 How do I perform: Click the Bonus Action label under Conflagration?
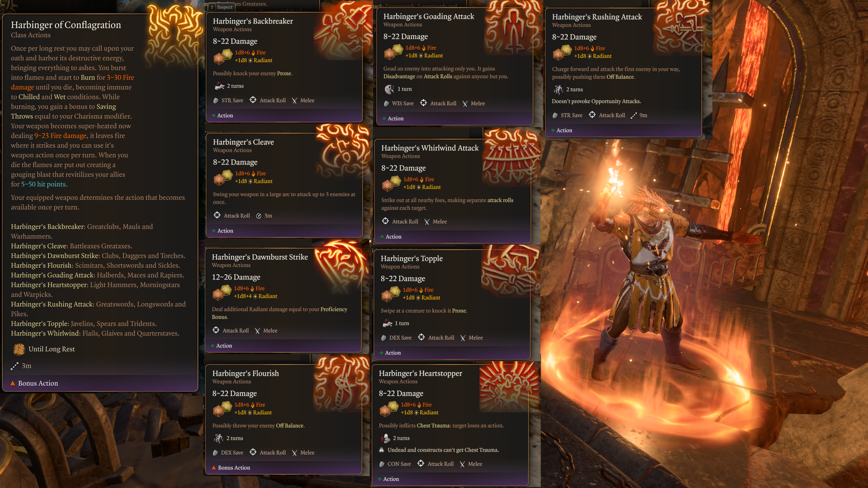point(38,383)
